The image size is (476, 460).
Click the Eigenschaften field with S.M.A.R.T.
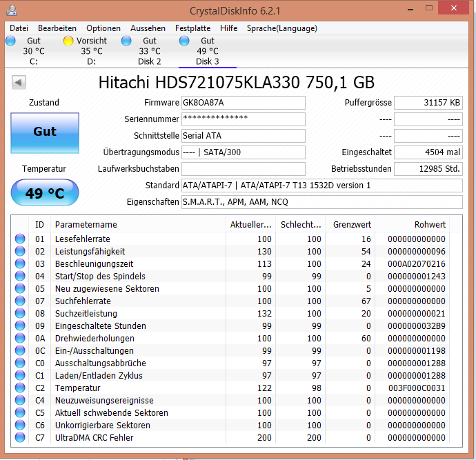tap(322, 202)
